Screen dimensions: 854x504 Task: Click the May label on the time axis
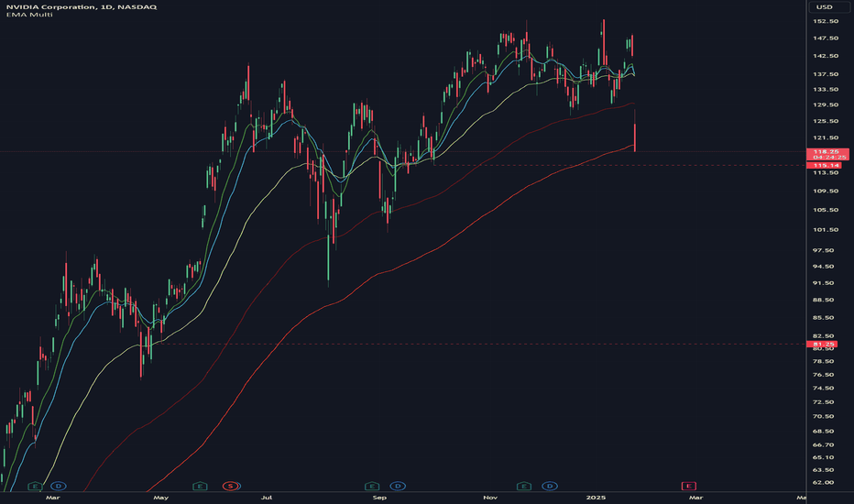tap(160, 498)
